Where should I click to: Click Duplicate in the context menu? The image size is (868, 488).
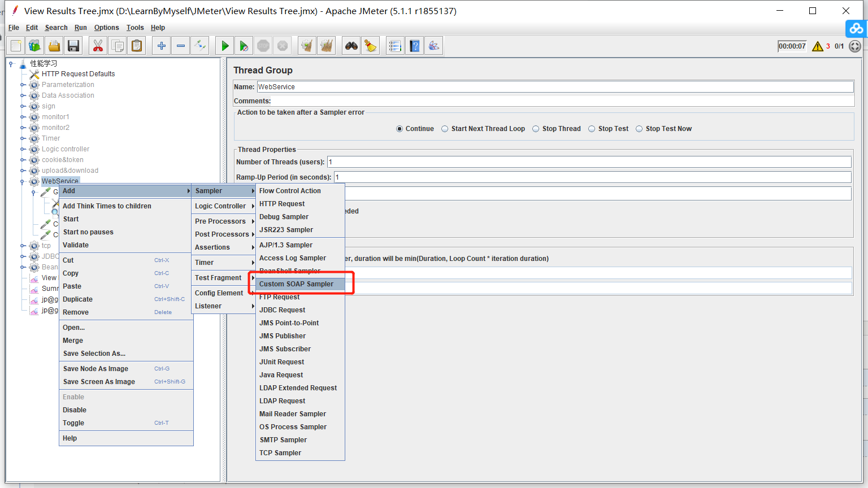coord(126,299)
